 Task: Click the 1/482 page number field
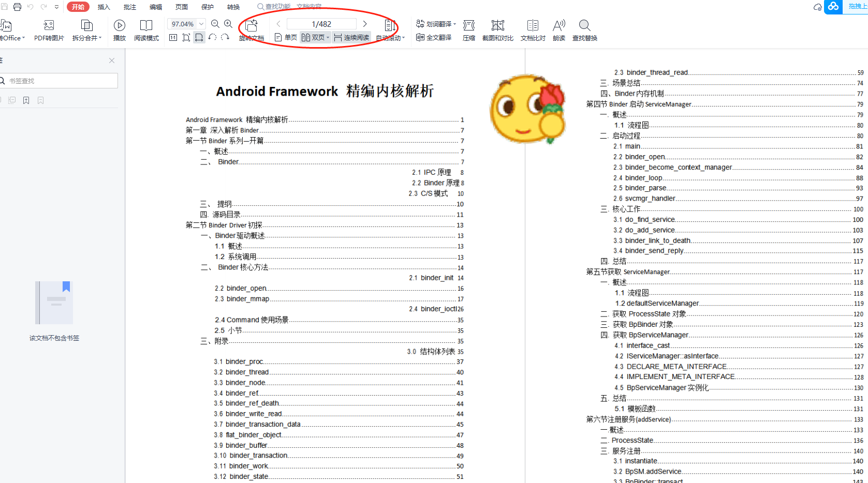coord(321,24)
